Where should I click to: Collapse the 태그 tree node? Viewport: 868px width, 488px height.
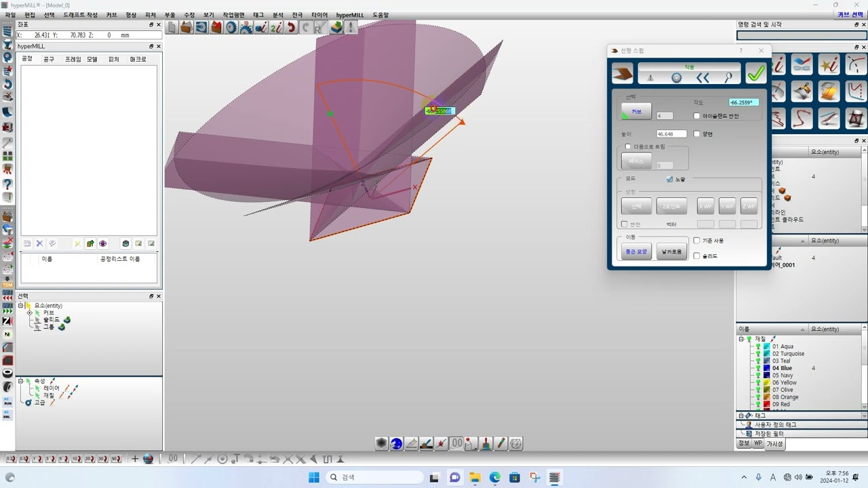[741, 415]
